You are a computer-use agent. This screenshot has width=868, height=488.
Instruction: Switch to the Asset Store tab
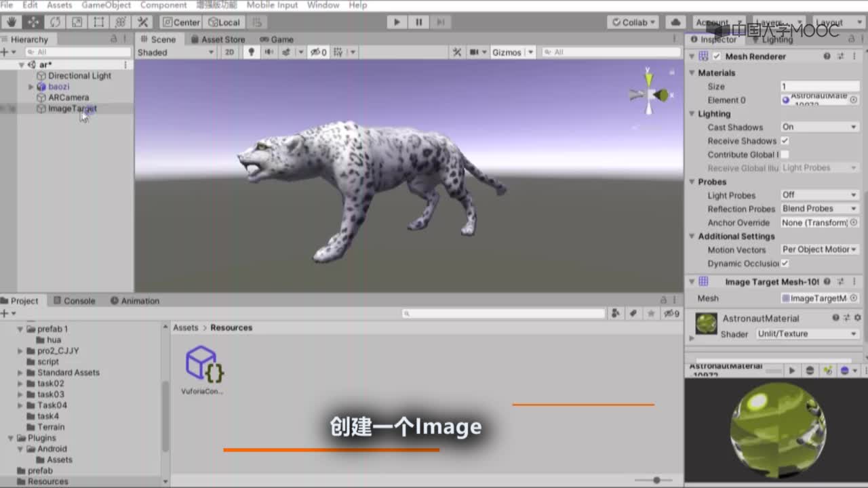coord(218,39)
